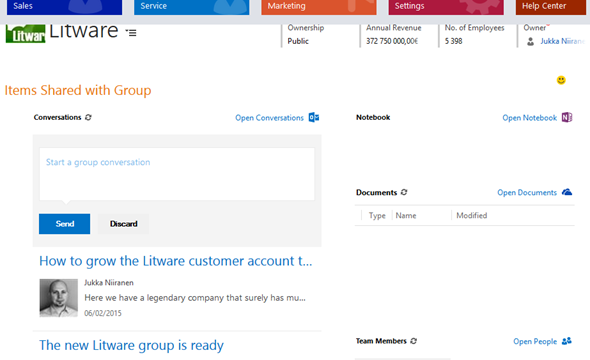The height and width of the screenshot is (360, 590).
Task: Click No. of Employees value 5 398
Action: (x=453, y=41)
